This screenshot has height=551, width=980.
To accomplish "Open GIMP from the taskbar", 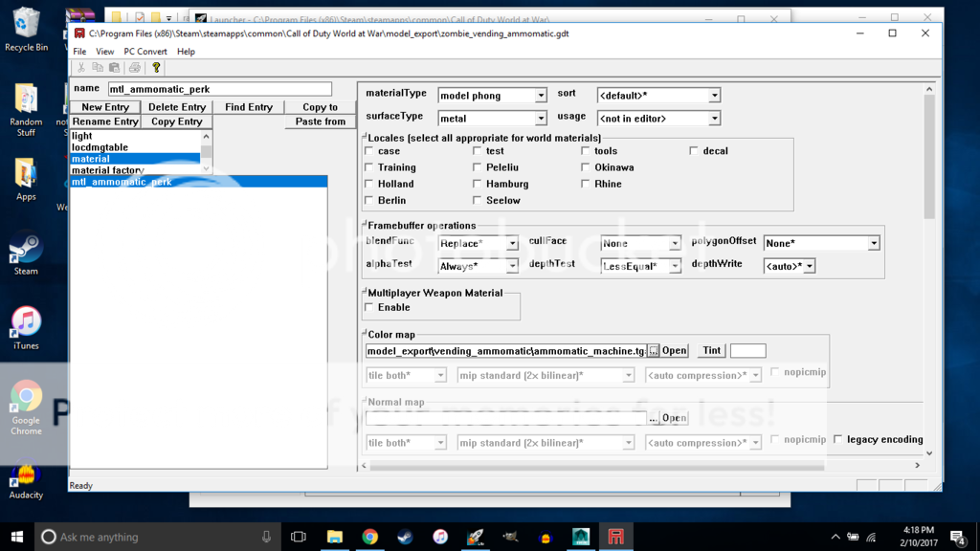I will (511, 537).
